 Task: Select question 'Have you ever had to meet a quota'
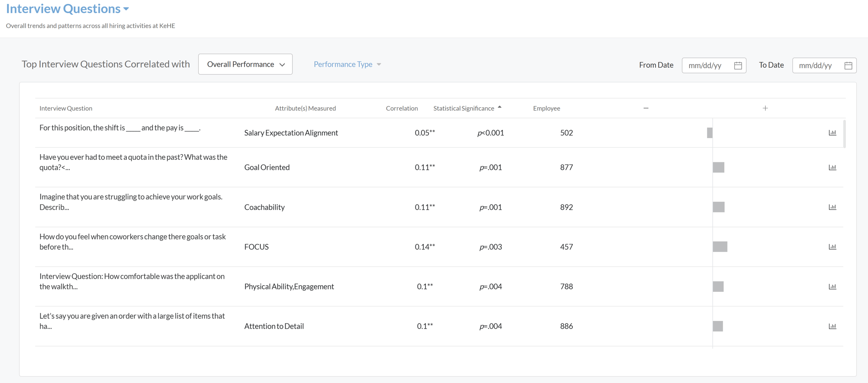(133, 162)
